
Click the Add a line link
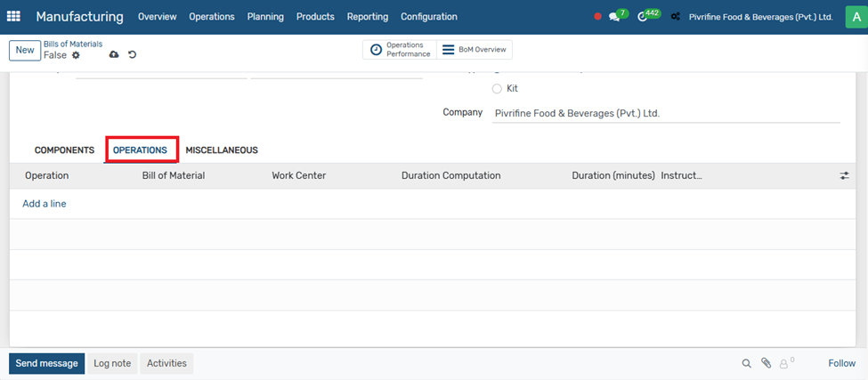click(44, 204)
